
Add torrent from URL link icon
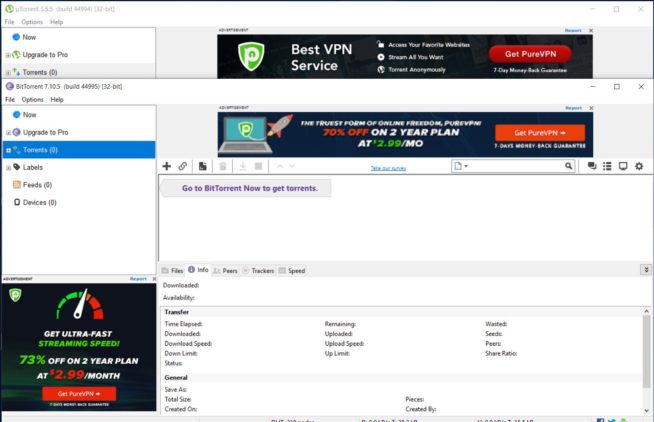point(182,166)
